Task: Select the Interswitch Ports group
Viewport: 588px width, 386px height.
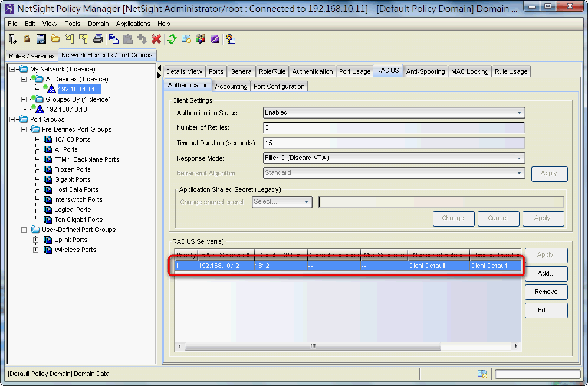Action: tap(78, 199)
